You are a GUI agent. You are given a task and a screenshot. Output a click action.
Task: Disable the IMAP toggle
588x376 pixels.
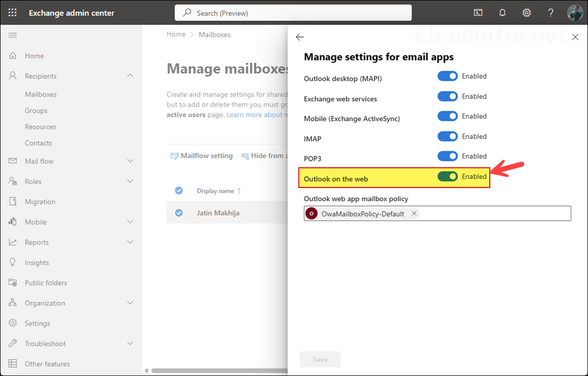pos(447,136)
